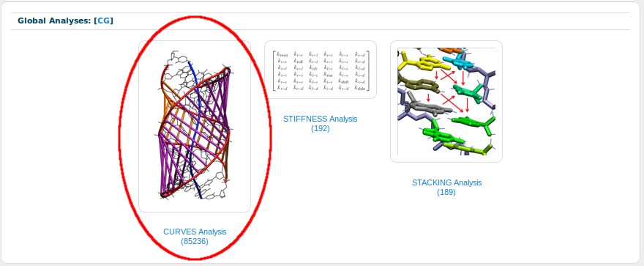Follow the STIFFNESS Analysis text link
This screenshot has width=644, height=266.
[321, 119]
